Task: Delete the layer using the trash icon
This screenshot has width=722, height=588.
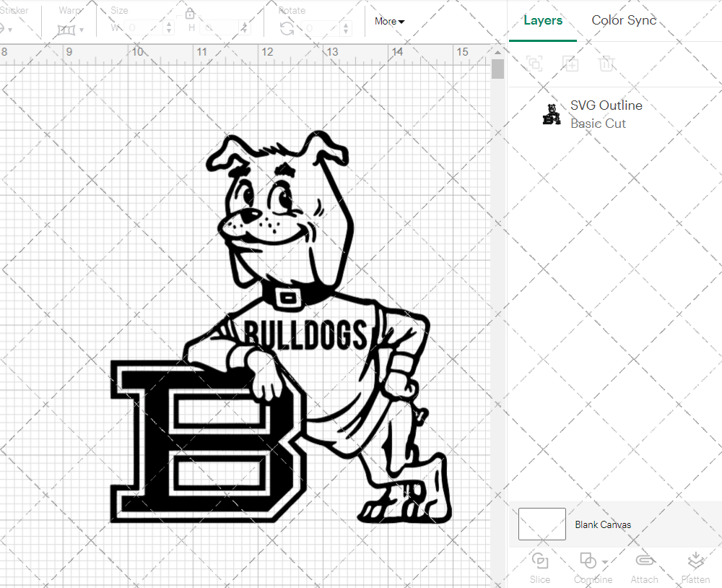Action: pos(607,64)
